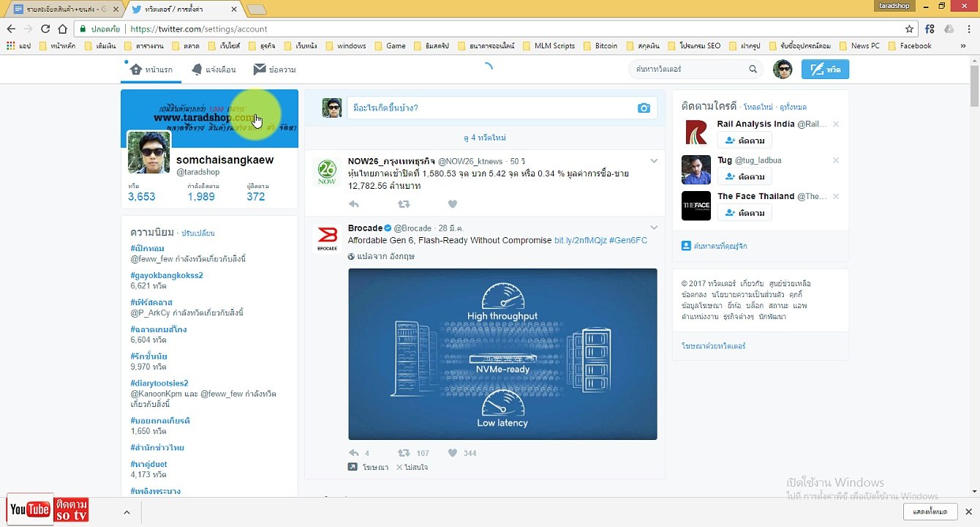Expand download item chevron in bottom bar

pyautogui.click(x=127, y=512)
